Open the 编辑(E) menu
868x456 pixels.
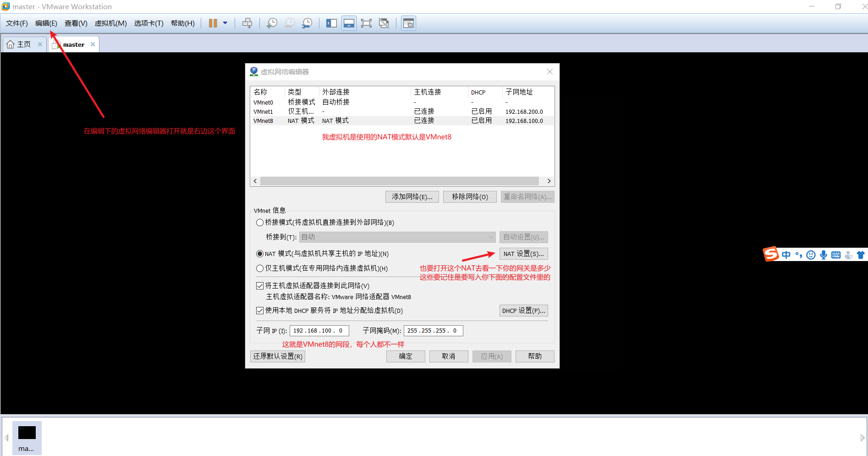coord(46,23)
